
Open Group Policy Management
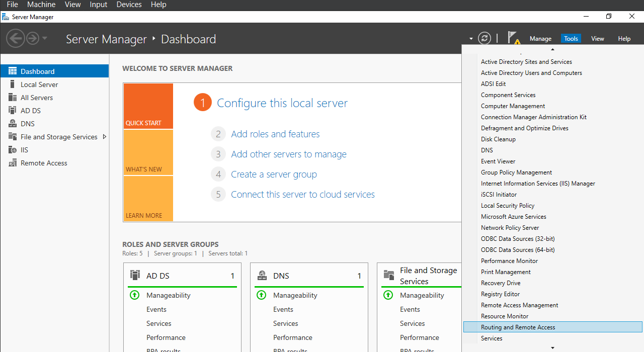552,172
